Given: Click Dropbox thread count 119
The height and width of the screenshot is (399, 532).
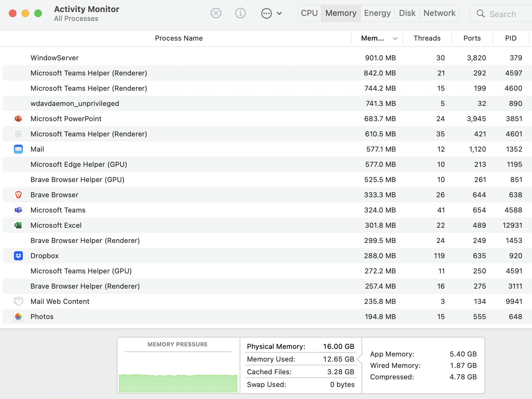Looking at the screenshot, I should tap(439, 256).
